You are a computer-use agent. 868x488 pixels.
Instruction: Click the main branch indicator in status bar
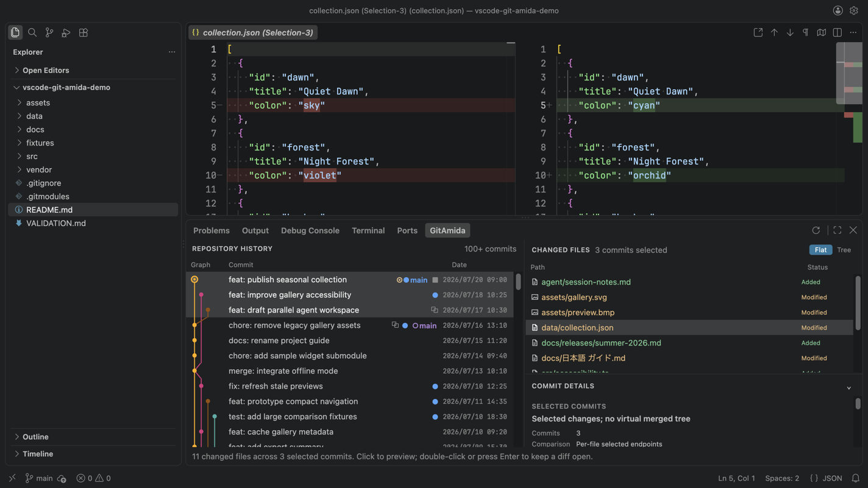[38, 478]
